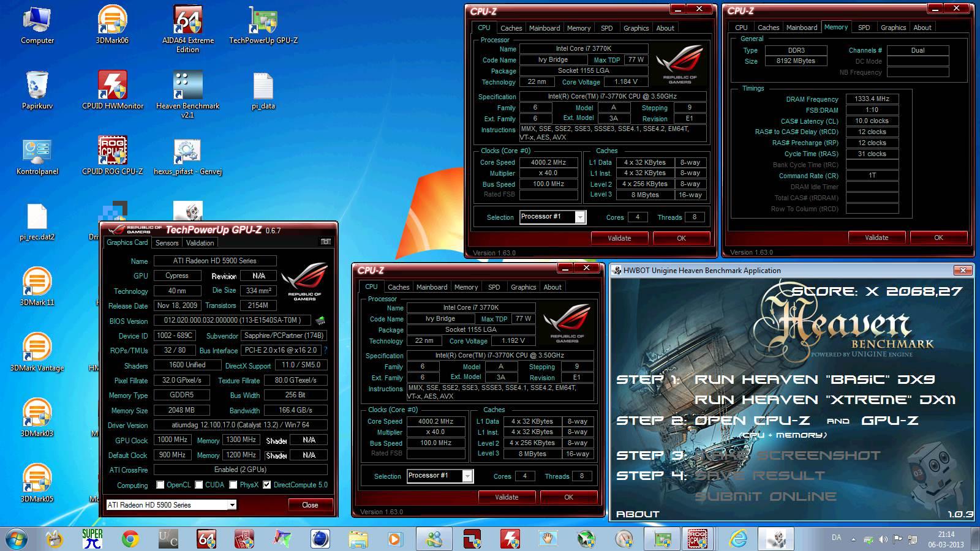Click the DRAM Frequency 1333.4 MHz field
The image size is (980, 551).
tap(872, 99)
